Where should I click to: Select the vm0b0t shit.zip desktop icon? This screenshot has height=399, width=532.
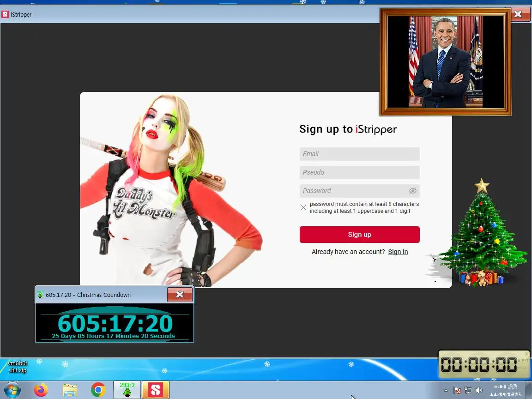tap(17, 366)
